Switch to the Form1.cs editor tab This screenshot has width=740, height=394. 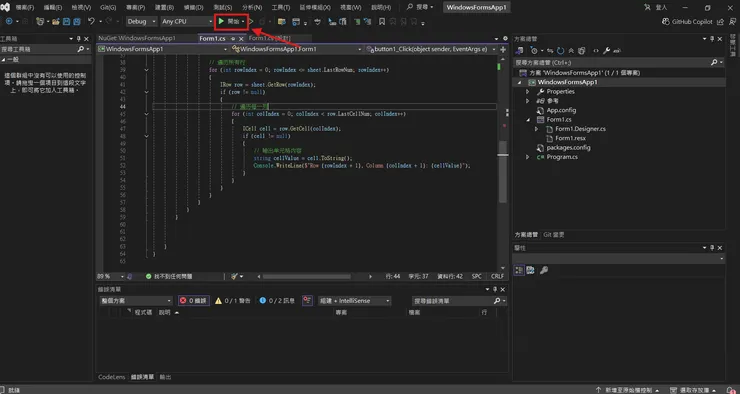[x=212, y=38]
